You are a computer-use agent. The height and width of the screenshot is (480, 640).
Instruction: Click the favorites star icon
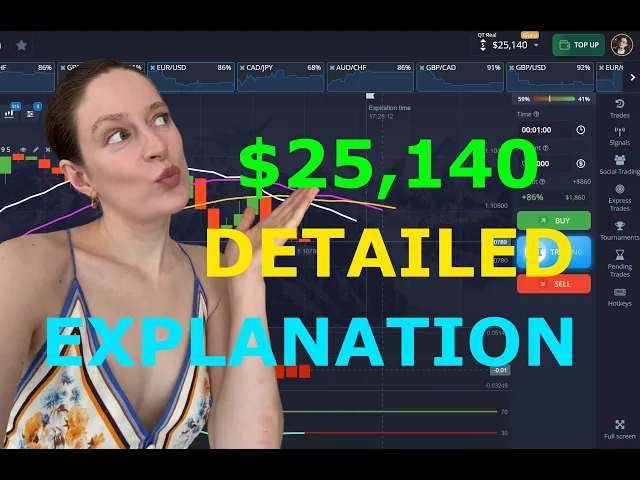(21, 45)
